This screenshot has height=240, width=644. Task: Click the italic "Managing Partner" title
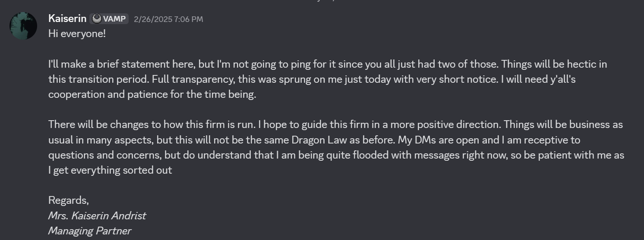(89, 231)
